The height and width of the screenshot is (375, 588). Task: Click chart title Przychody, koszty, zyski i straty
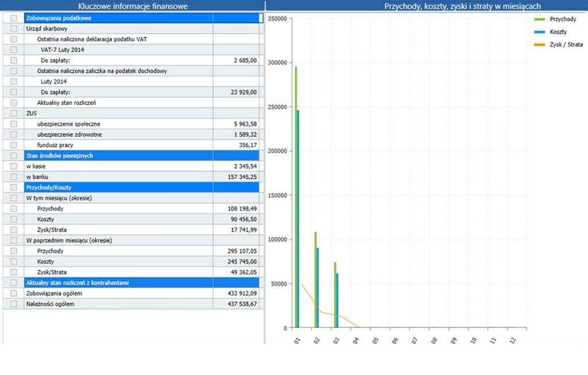(462, 6)
